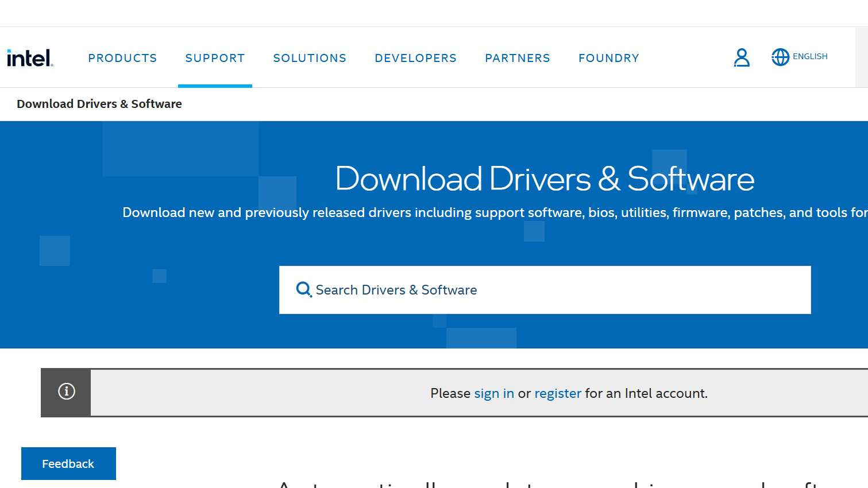Open the Support menu

pos(215,58)
